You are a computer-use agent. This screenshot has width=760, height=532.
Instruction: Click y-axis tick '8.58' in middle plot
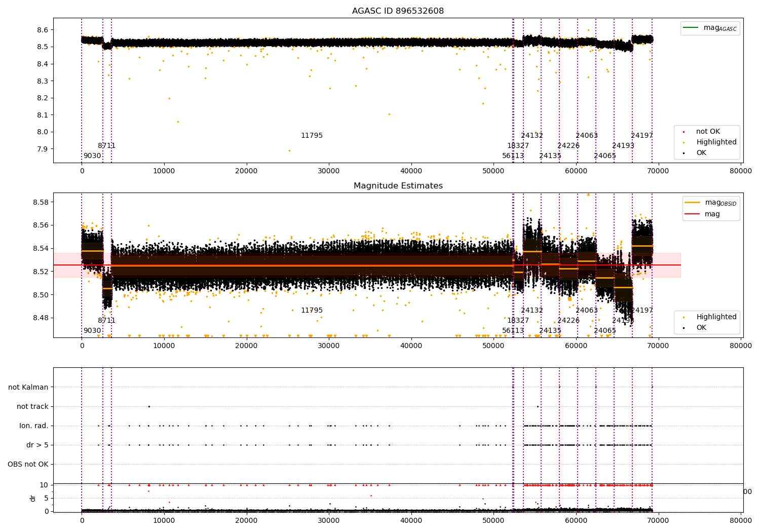[x=41, y=202]
